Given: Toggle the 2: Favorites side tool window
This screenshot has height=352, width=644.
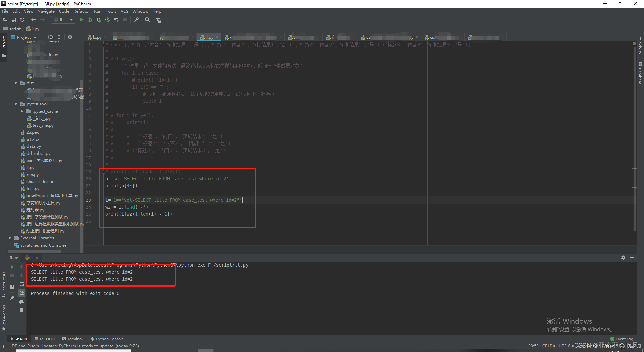Looking at the screenshot, I should pos(4,318).
